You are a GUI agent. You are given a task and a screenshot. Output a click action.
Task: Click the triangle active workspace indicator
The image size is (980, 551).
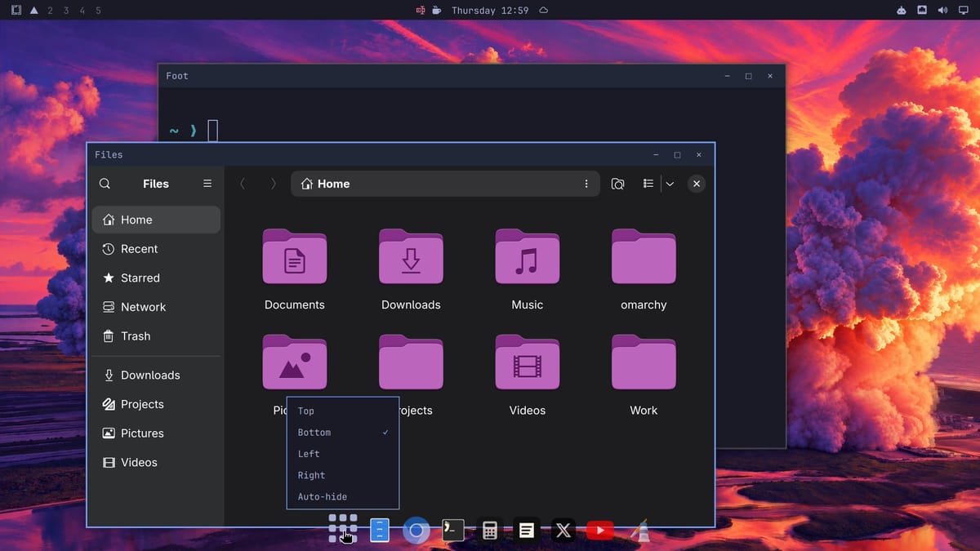click(33, 11)
